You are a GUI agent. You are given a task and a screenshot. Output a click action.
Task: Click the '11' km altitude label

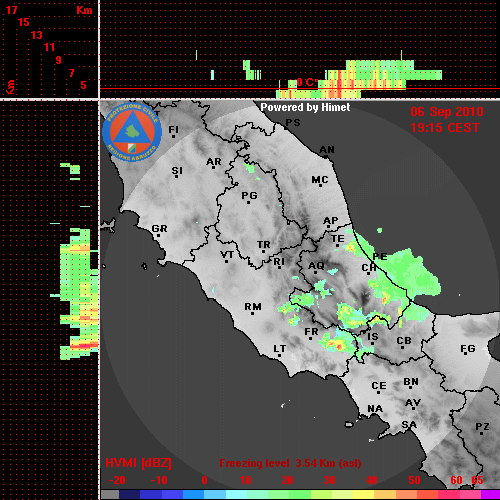[49, 47]
